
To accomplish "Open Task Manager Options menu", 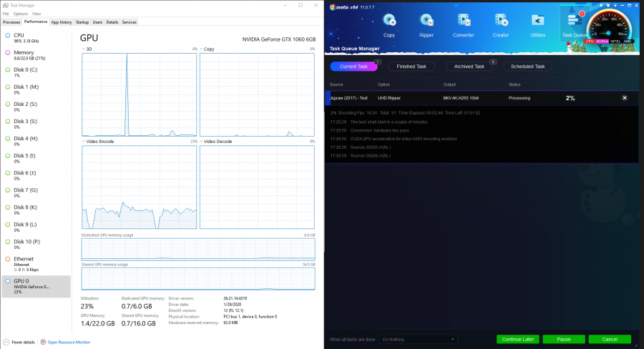I will pos(21,14).
